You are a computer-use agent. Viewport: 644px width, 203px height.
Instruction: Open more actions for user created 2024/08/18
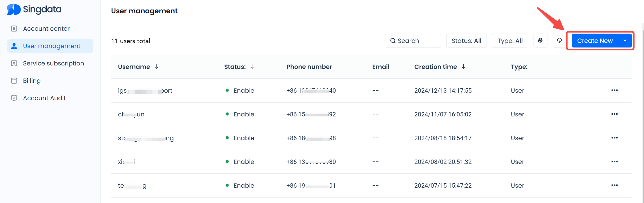coord(614,138)
